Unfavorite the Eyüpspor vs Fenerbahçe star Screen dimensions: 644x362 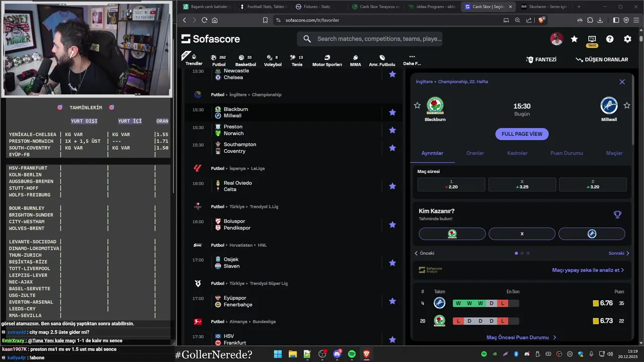pos(392,301)
